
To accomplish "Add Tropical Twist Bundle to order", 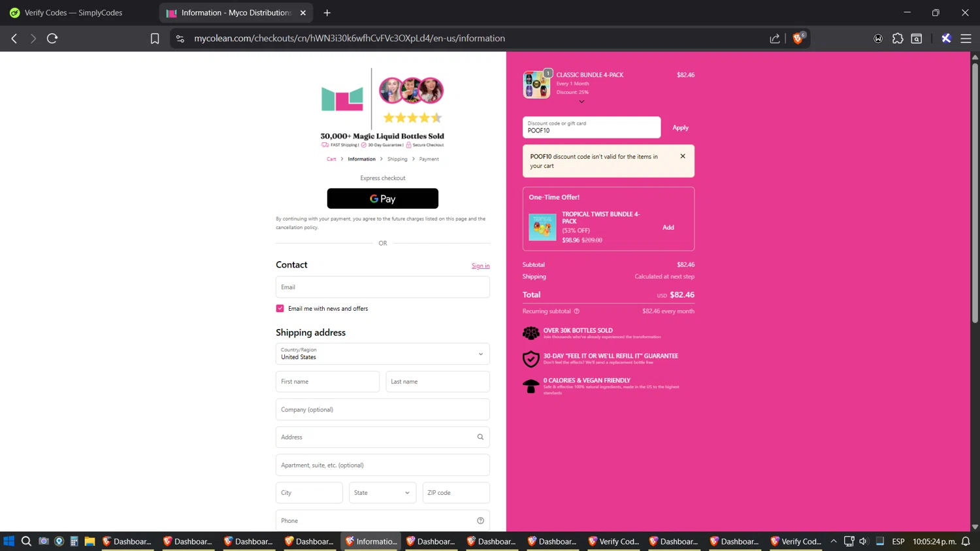I will [x=668, y=227].
